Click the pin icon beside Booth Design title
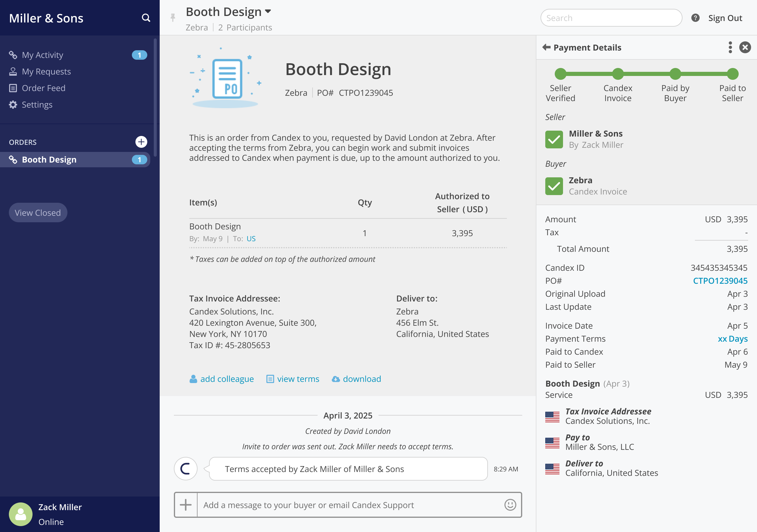Screen dimensions: 757x532 tap(173, 18)
